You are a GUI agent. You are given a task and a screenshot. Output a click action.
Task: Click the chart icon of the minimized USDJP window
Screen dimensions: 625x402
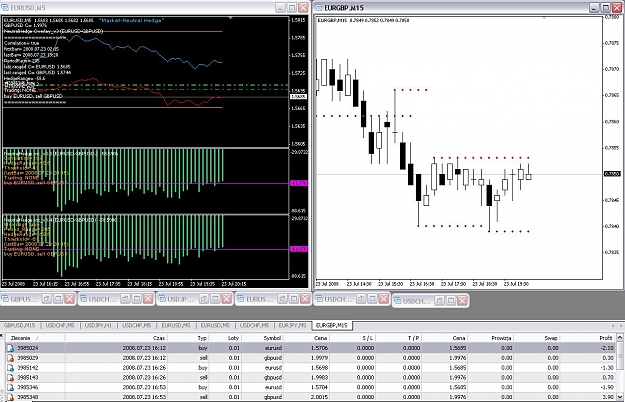(x=163, y=299)
